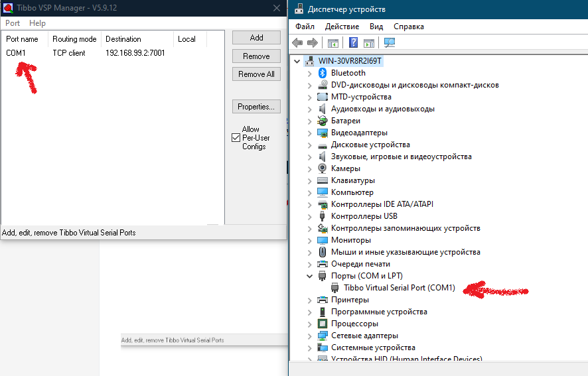Click the Forward arrow in Device Manager toolbar
The image size is (588, 376).
click(x=313, y=42)
